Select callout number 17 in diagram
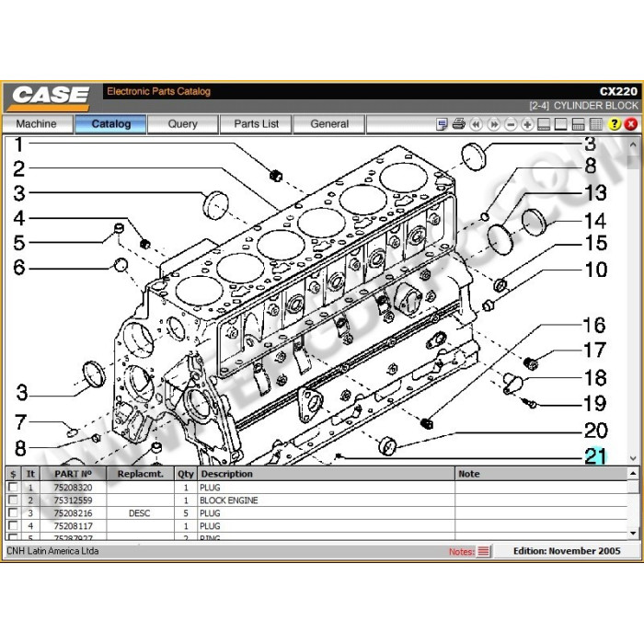Viewport: 644px width, 644px height. pos(594,350)
